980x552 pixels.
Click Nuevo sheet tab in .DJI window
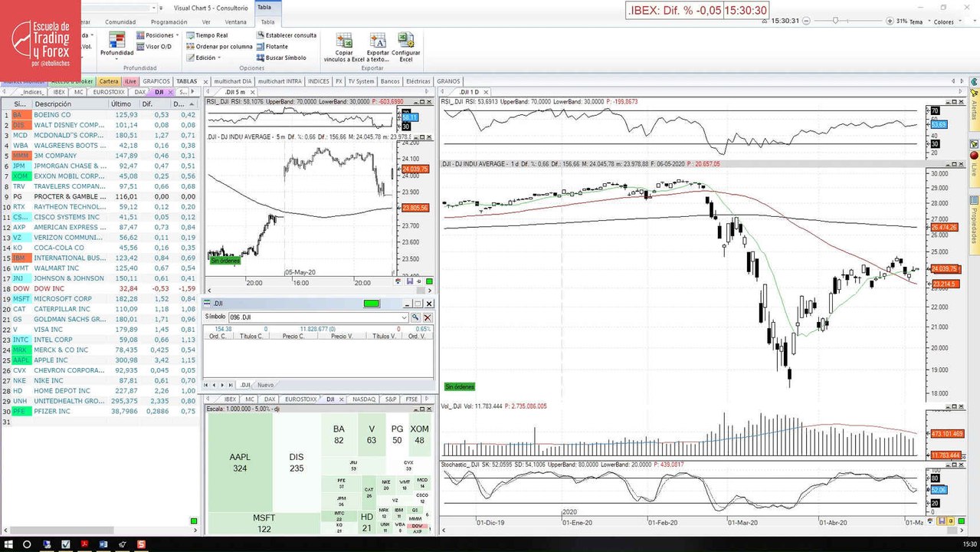pos(265,385)
